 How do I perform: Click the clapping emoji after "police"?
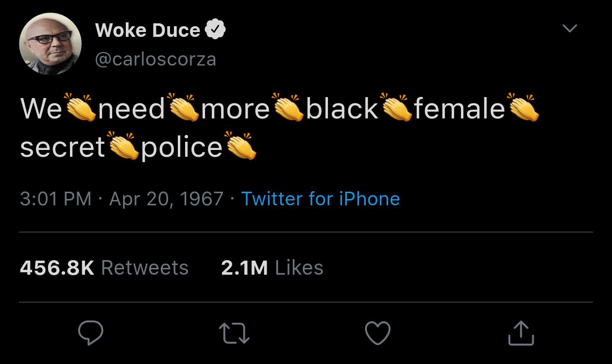pos(239,146)
